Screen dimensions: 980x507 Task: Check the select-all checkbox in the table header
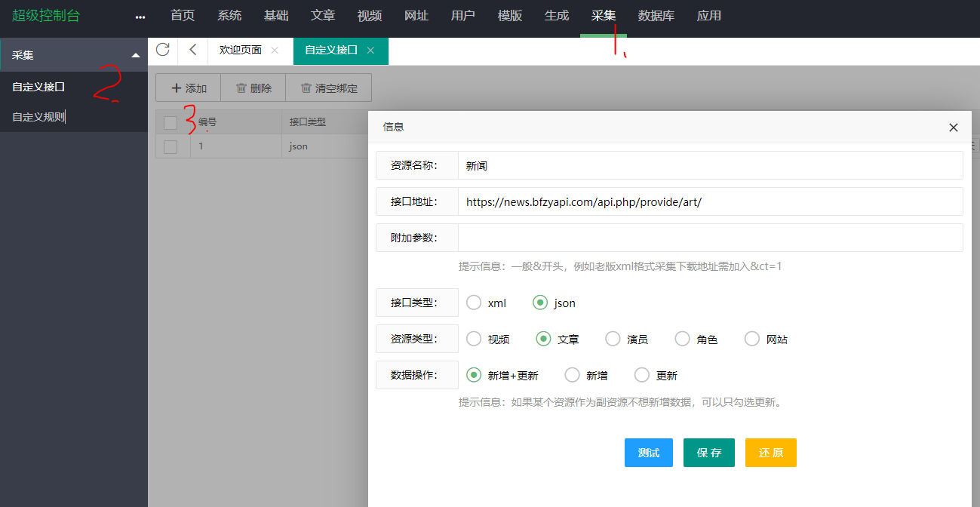(x=170, y=121)
